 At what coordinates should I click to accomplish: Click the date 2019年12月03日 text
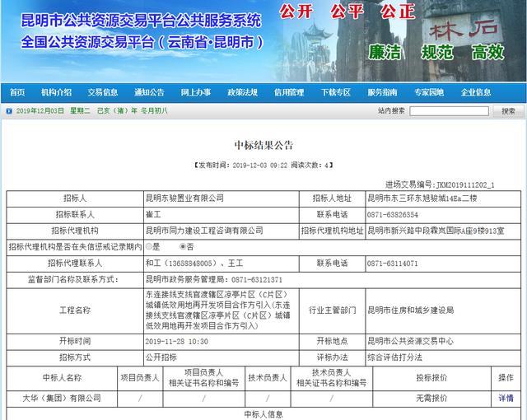click(40, 111)
